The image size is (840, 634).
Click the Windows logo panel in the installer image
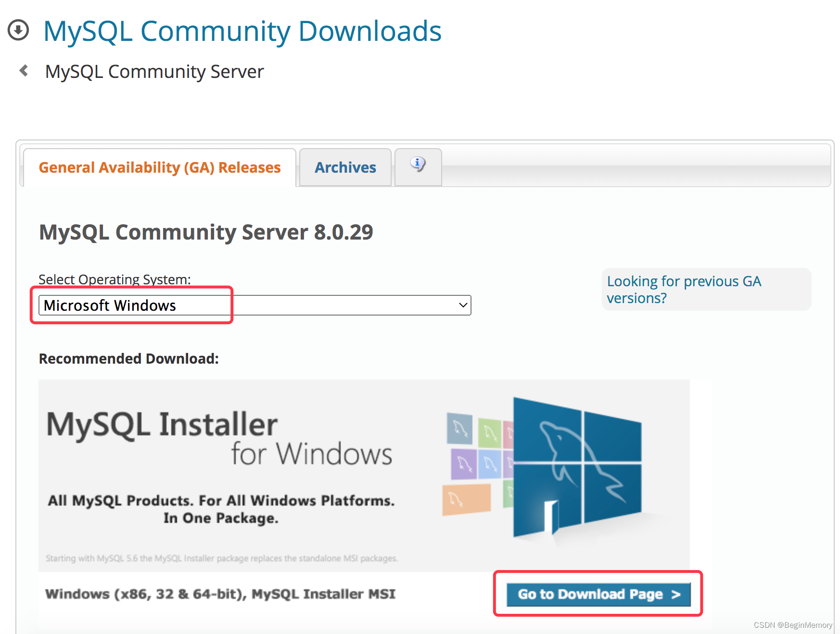577,467
